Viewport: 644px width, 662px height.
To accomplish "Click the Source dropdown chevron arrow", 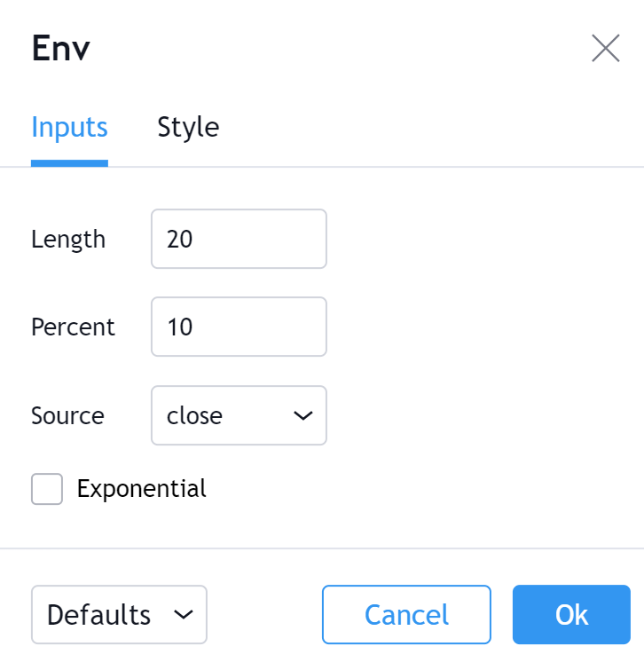I will pos(302,415).
